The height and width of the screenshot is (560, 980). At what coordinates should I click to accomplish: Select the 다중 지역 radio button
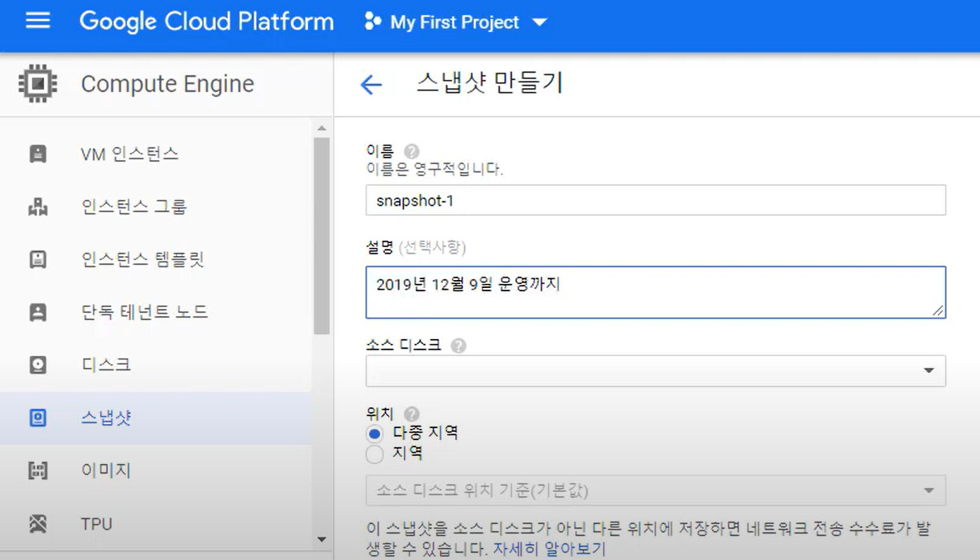374,434
